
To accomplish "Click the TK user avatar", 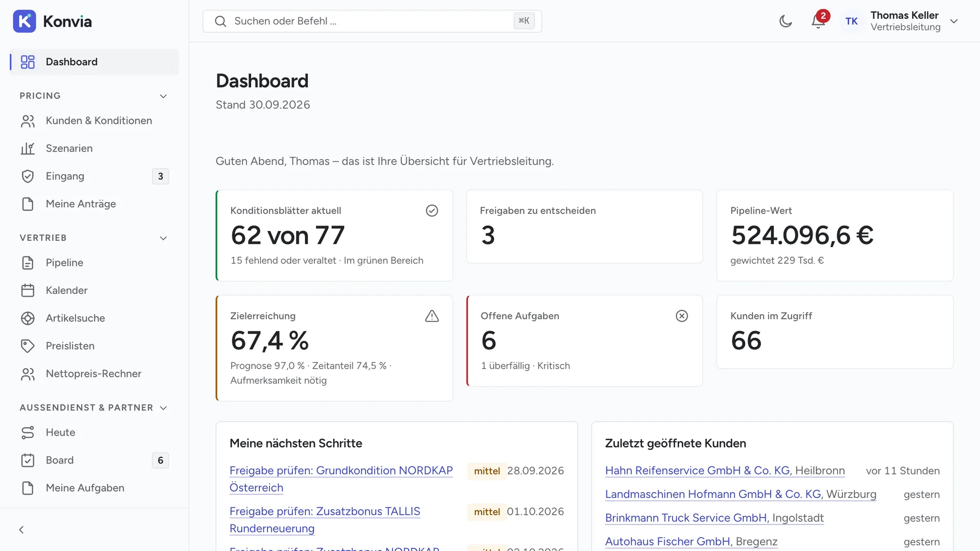I will [851, 21].
